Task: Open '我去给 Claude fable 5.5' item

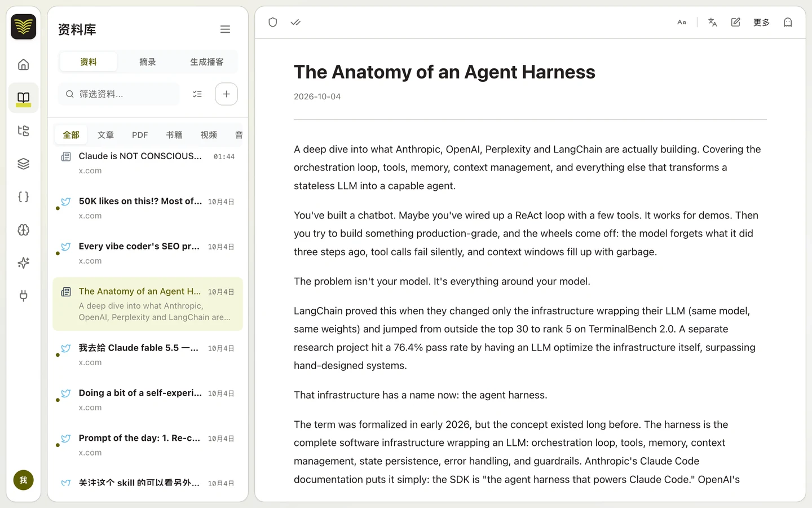Action: [148, 355]
